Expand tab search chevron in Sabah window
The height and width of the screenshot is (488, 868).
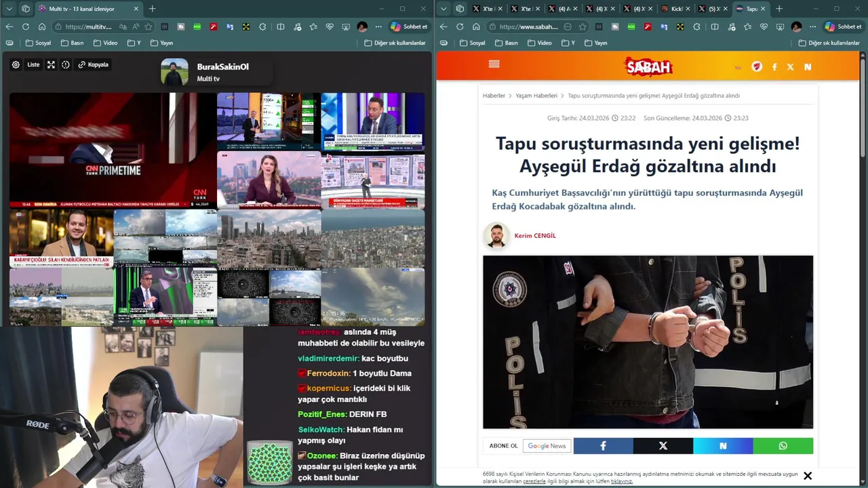tap(443, 9)
